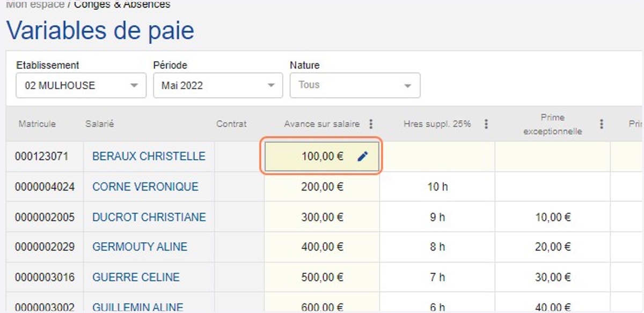The height and width of the screenshot is (313, 644).
Task: Open employee GERMOUTY ALINE
Action: click(140, 247)
